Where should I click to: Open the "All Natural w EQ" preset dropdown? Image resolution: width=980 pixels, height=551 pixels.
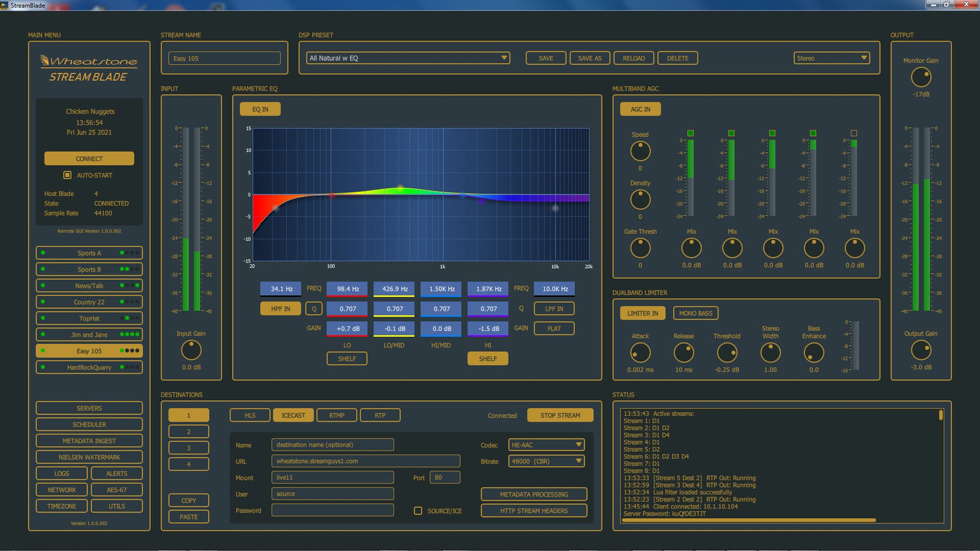click(x=408, y=57)
